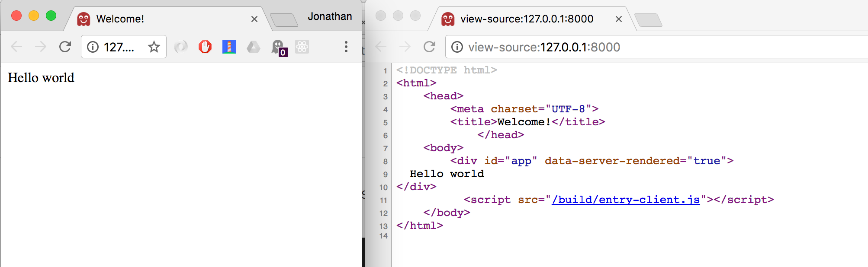Reload the view-source page
The height and width of the screenshot is (267, 868).
(x=429, y=47)
